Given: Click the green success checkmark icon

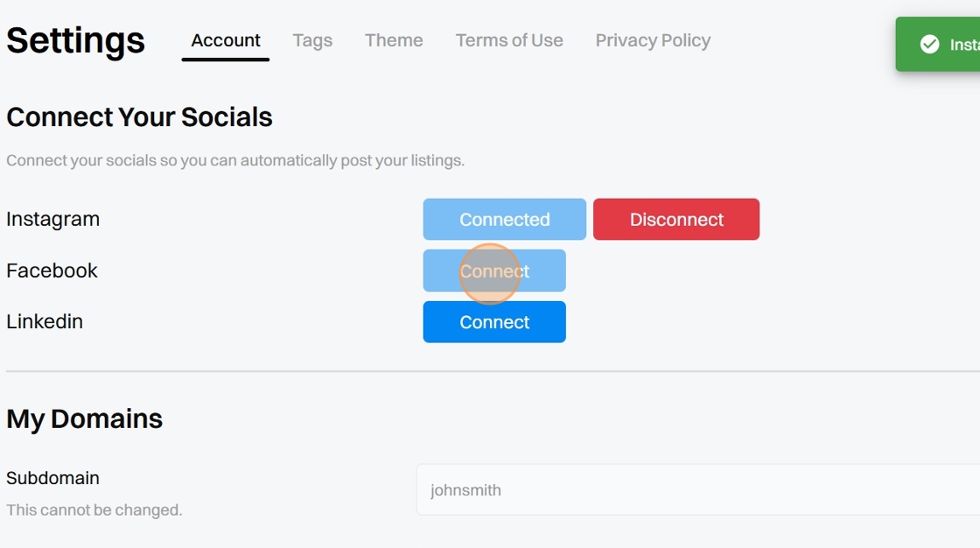Looking at the screenshot, I should point(929,45).
